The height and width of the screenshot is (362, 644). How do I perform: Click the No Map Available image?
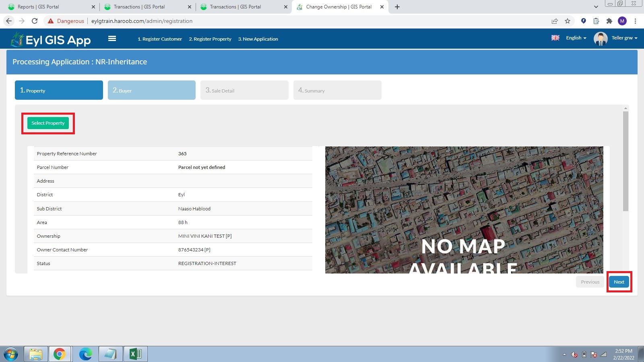tap(464, 210)
